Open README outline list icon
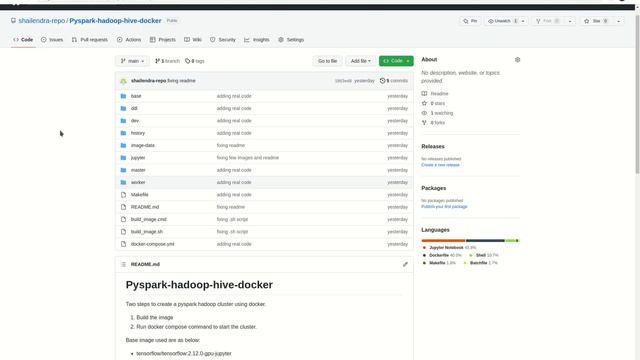640x360 pixels. (123, 264)
